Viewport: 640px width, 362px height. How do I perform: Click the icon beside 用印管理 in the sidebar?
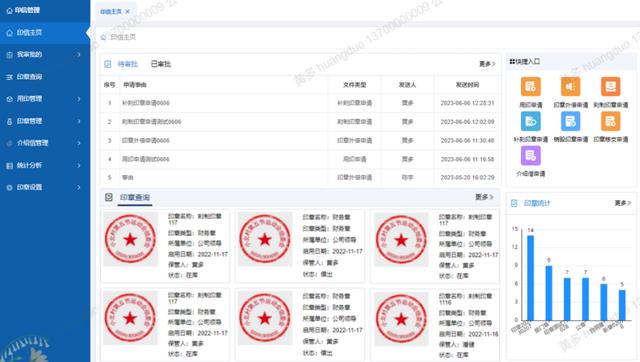pos(9,99)
